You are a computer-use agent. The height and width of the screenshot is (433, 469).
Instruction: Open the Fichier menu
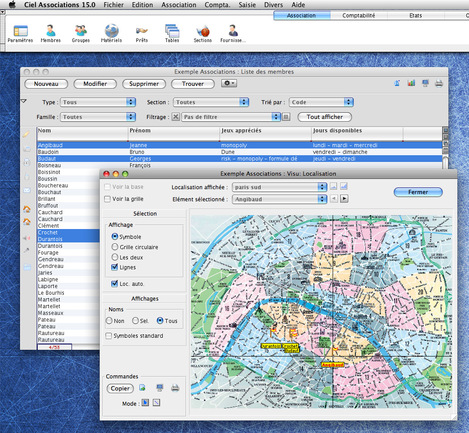[113, 5]
